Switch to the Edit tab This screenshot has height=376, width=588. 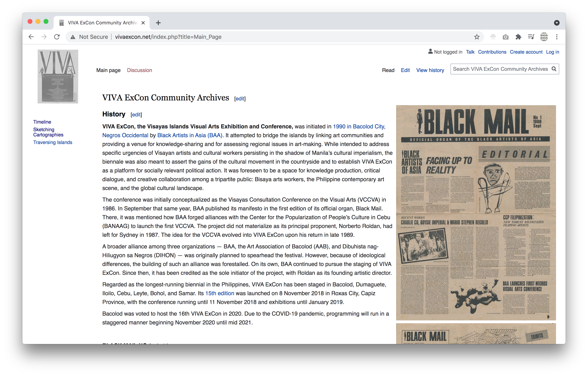(x=405, y=70)
